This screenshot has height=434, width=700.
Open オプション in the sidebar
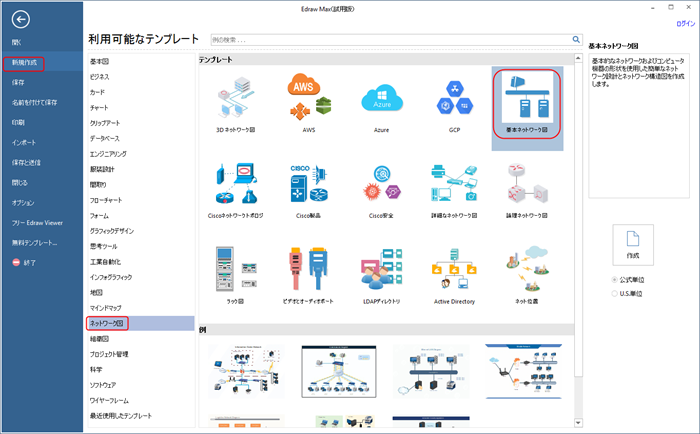(23, 203)
